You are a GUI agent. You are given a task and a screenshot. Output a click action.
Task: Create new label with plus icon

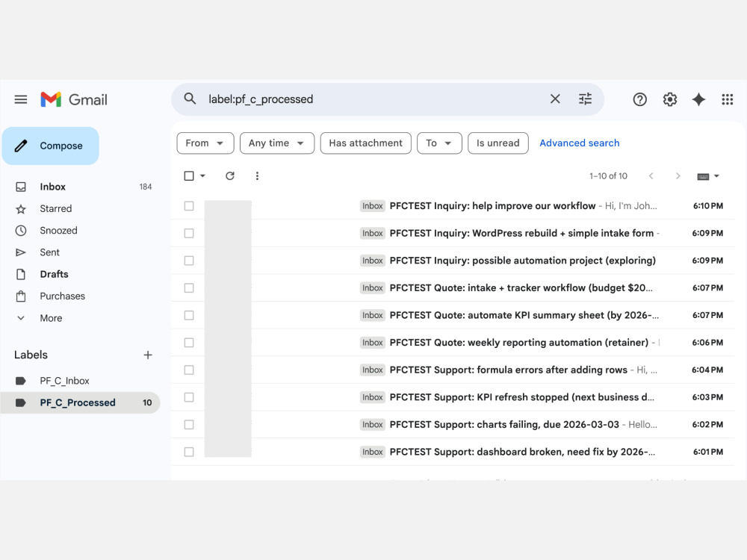tap(148, 355)
